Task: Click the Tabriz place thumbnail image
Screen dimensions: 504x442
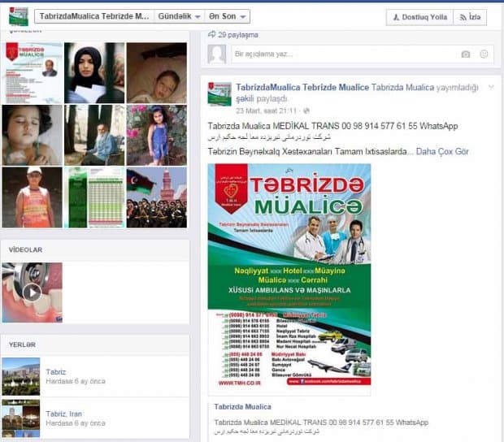Action: (x=21, y=376)
